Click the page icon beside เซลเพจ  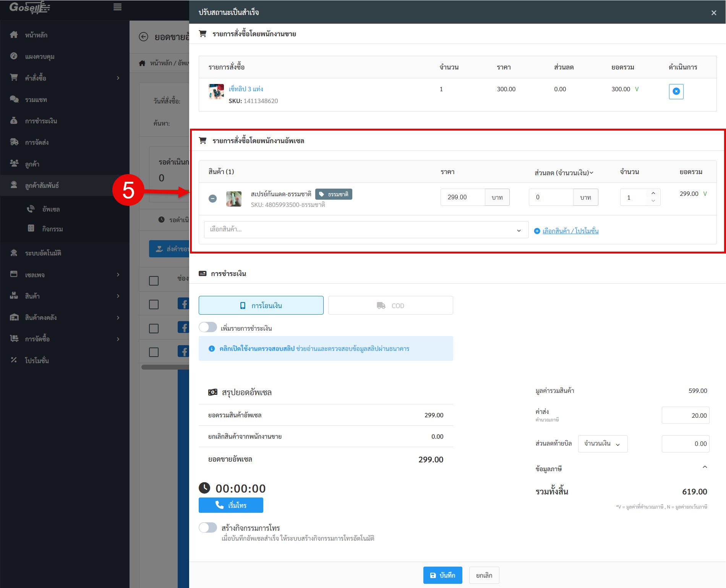point(14,274)
